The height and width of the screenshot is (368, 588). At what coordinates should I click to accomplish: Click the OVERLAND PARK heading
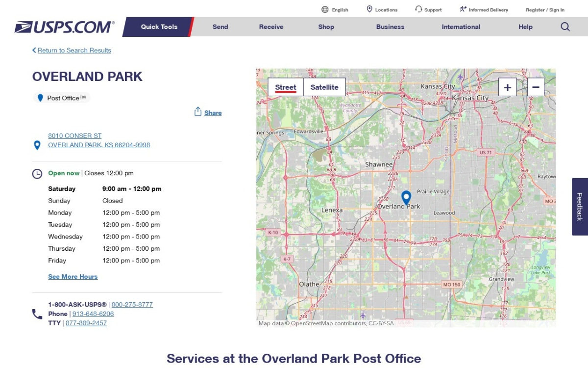click(x=87, y=77)
